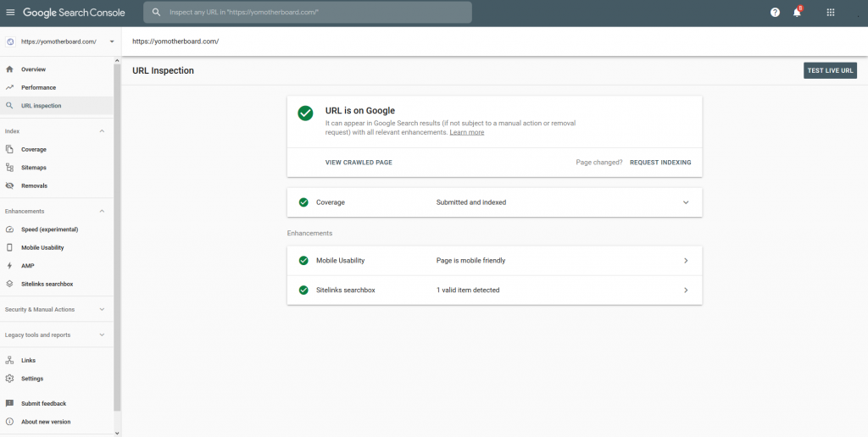Click the 'Page is mobile friendly' text
Image resolution: width=868 pixels, height=437 pixels.
pos(470,261)
